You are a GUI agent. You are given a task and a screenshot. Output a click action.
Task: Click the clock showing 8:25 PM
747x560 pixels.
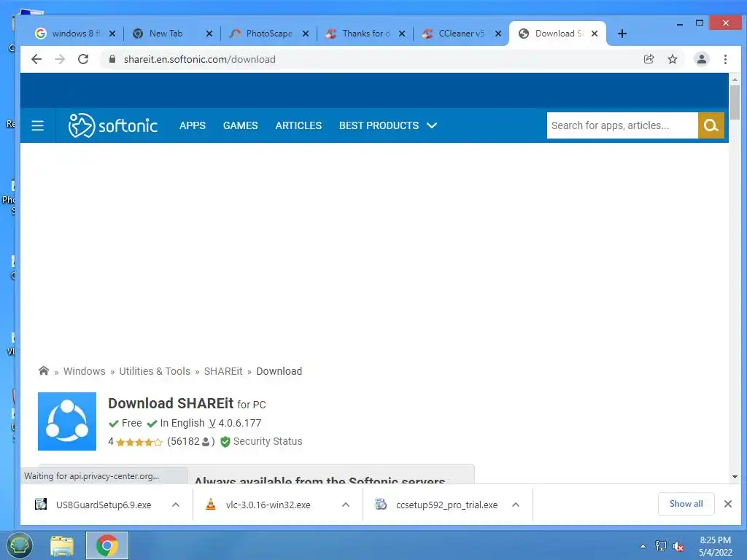point(715,540)
